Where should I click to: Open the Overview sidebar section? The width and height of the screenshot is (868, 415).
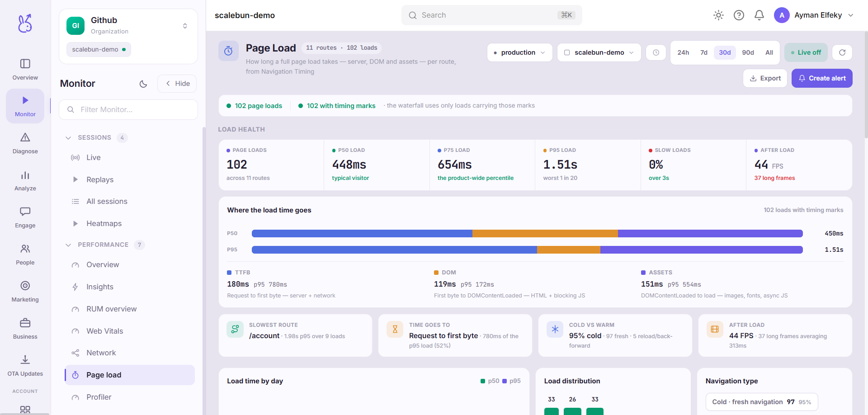click(x=25, y=69)
